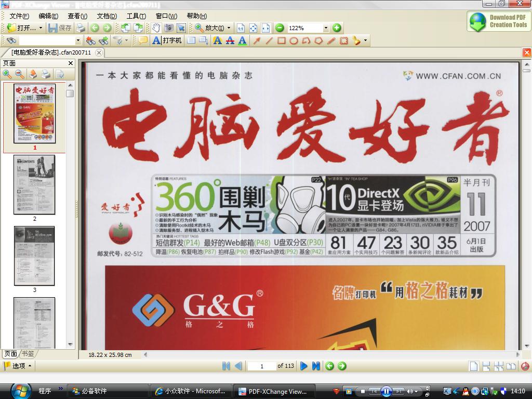This screenshot has height=399, width=532.
Task: Open the Edit (编辑) menu
Action: coord(48,16)
